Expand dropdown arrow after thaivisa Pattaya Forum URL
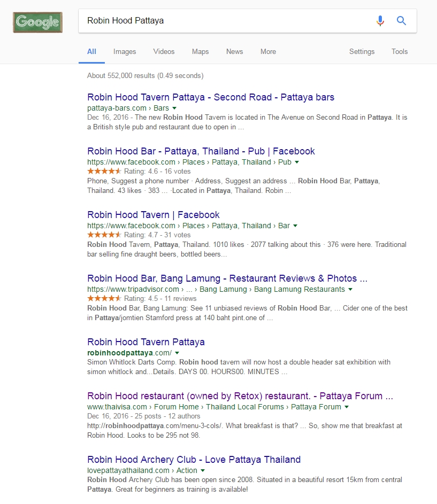 (347, 407)
